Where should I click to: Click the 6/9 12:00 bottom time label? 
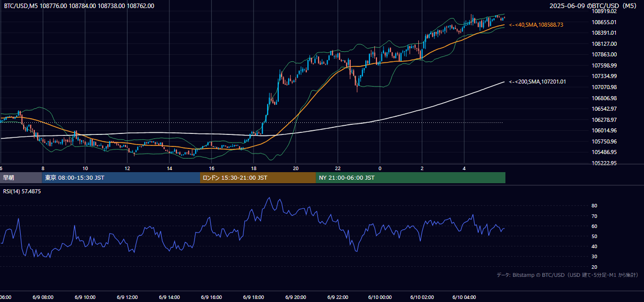(x=127, y=297)
